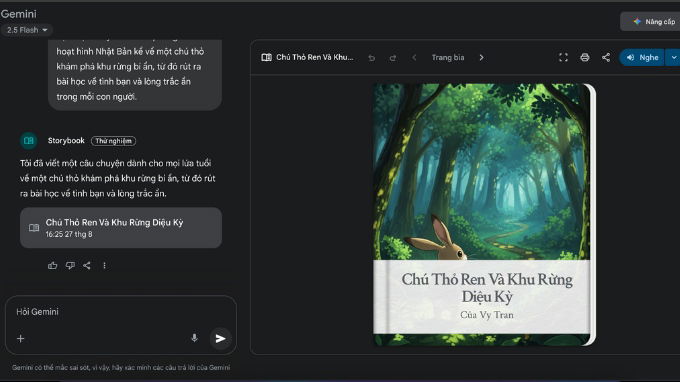
Task: Open more options for the response
Action: pyautogui.click(x=105, y=265)
